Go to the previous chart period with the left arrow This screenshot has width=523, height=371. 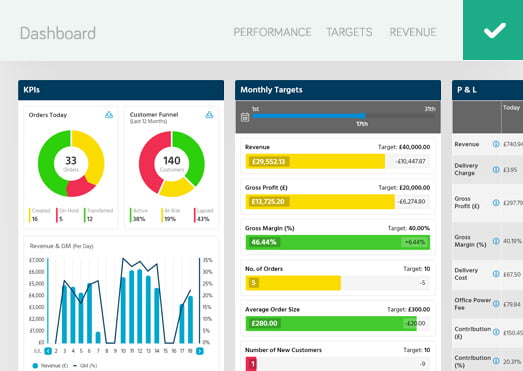point(48,351)
